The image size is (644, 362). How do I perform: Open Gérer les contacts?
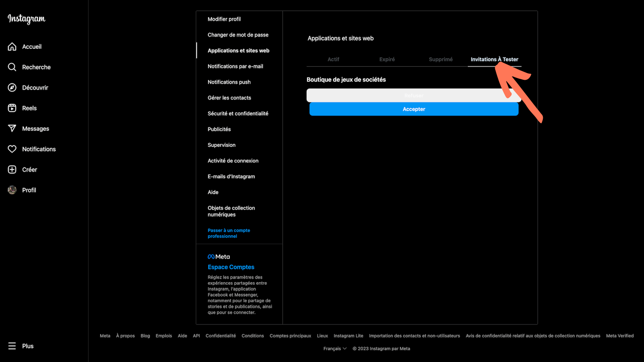pos(229,98)
